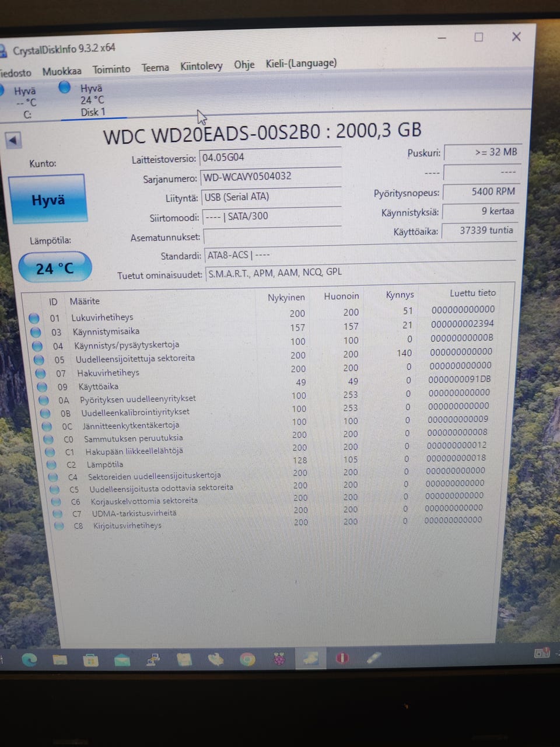This screenshot has height=747, width=560.
Task: Select the Sektoreiden uudelleensijoituskertoja attribute row
Action: pos(272,473)
